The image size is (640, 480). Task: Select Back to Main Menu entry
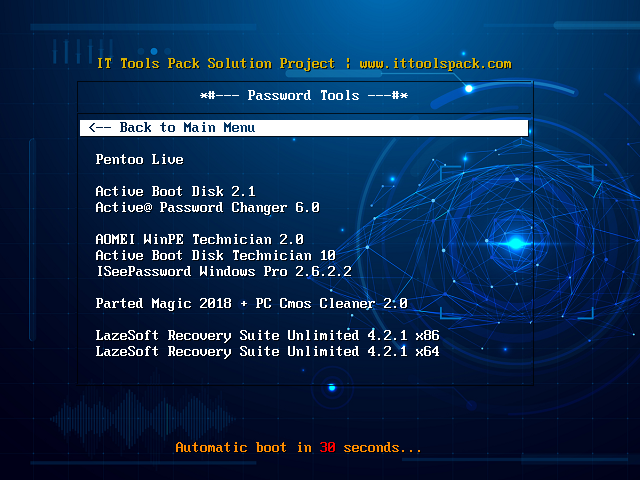click(304, 128)
